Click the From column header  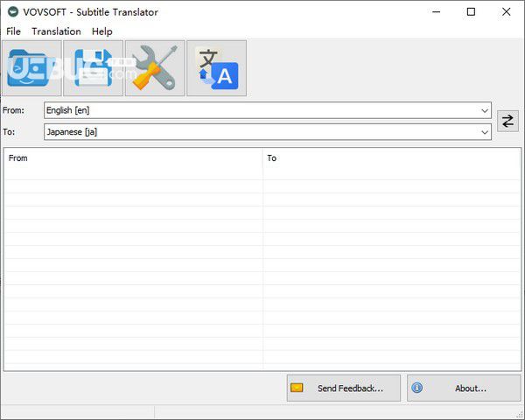point(133,158)
